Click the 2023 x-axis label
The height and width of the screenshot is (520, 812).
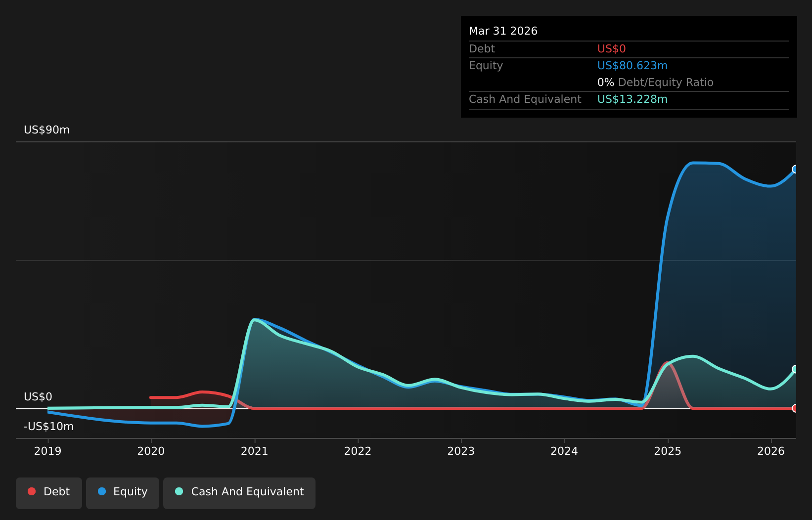click(x=461, y=451)
